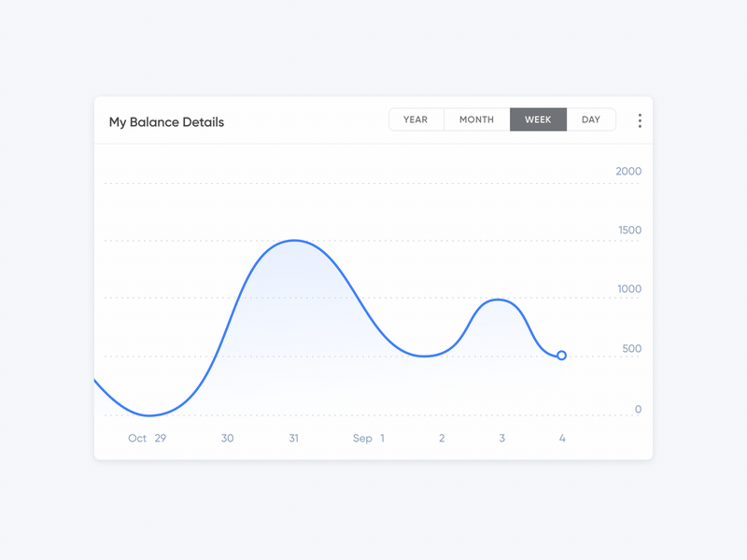Viewport: 747px width, 560px height.
Task: Click the highlighted data point marker
Action: [562, 355]
